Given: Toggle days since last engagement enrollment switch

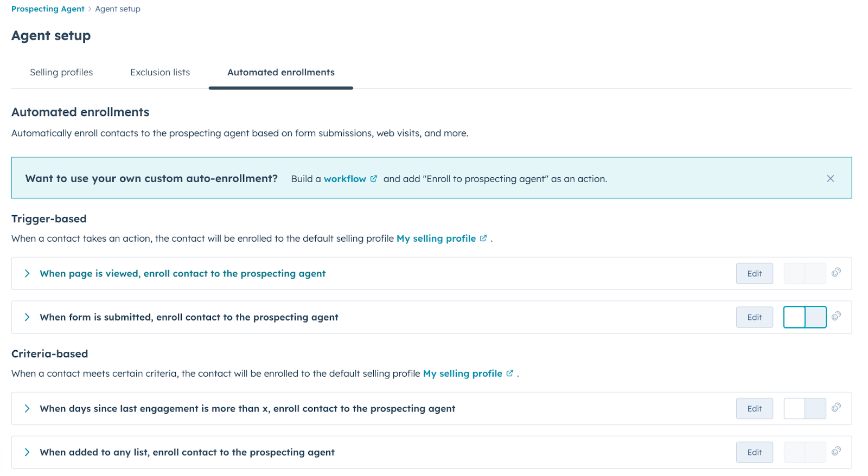Looking at the screenshot, I should coord(805,408).
